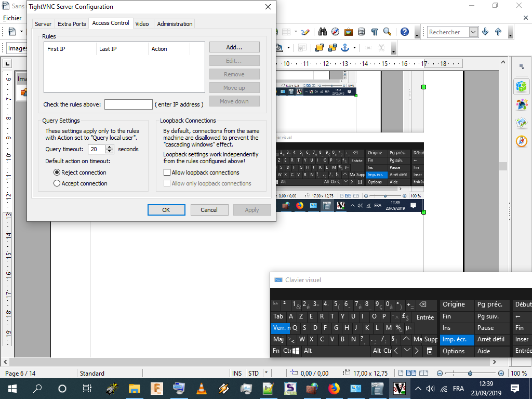Click OK in TightVNC Server Configuration
This screenshot has height=399, width=532.
click(x=166, y=210)
